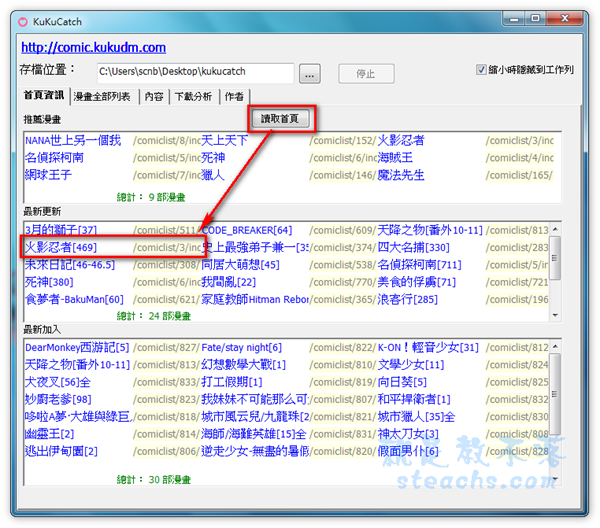Open 幻想數學大戰[1] entry
The image size is (600, 528).
point(244,365)
